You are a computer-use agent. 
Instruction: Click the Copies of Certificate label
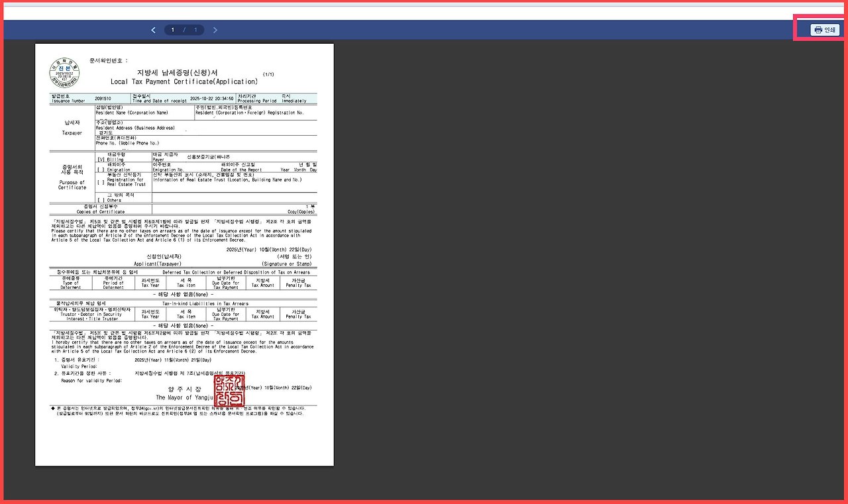click(101, 212)
